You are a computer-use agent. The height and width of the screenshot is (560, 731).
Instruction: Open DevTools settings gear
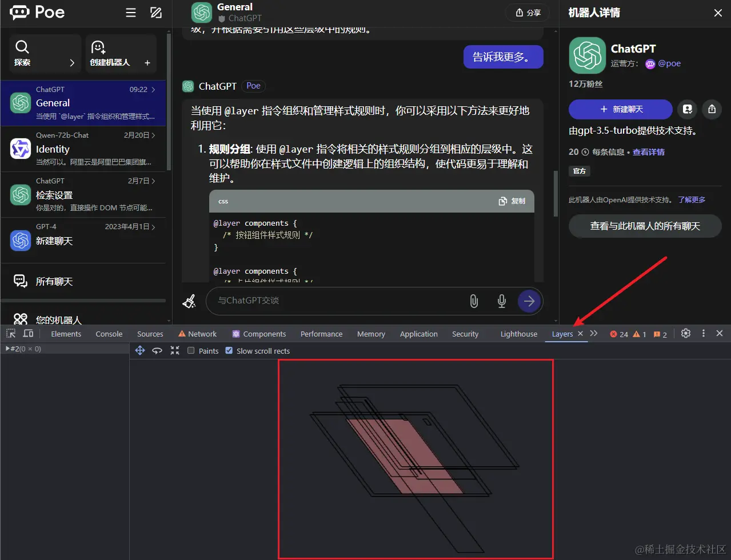[686, 334]
